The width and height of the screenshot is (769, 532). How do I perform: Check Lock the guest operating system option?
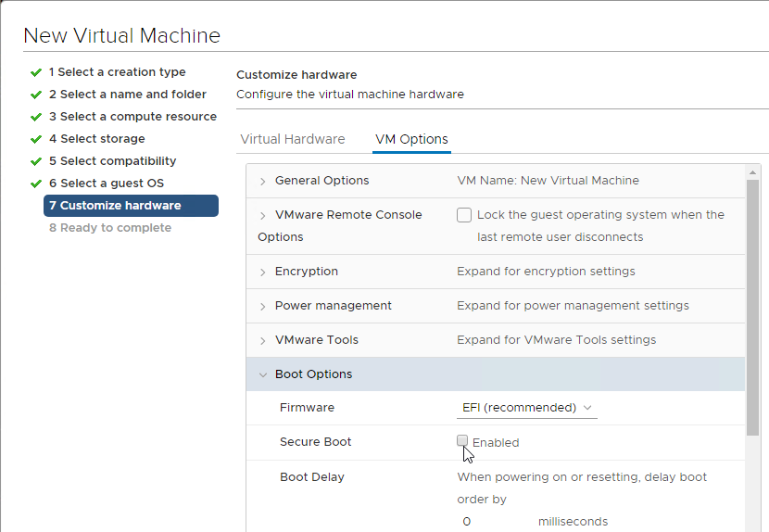(x=464, y=215)
